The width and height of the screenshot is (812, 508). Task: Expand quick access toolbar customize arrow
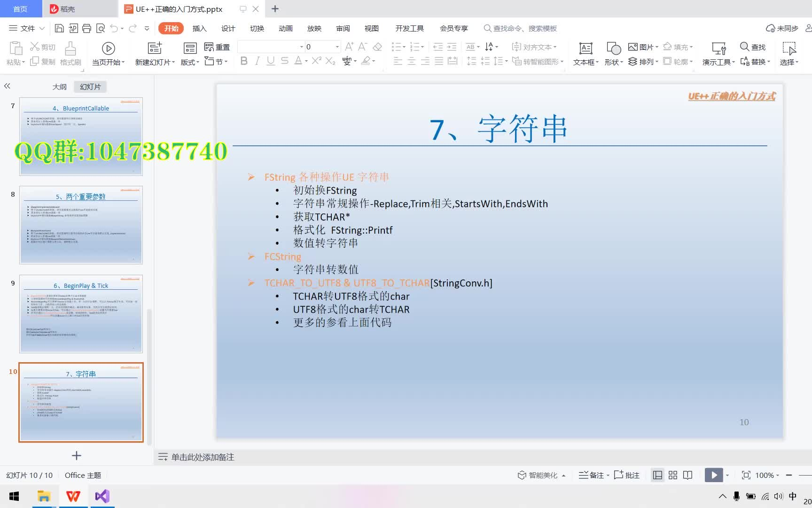pos(147,28)
